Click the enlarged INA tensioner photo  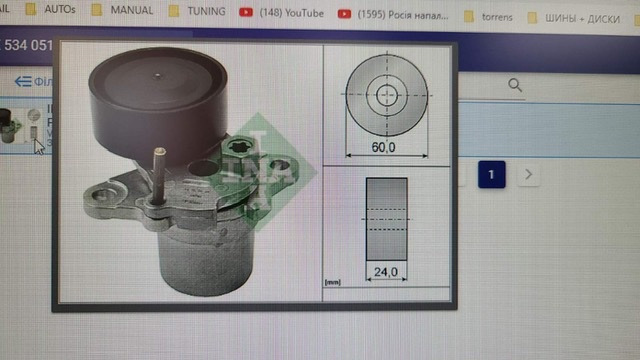pyautogui.click(x=192, y=172)
